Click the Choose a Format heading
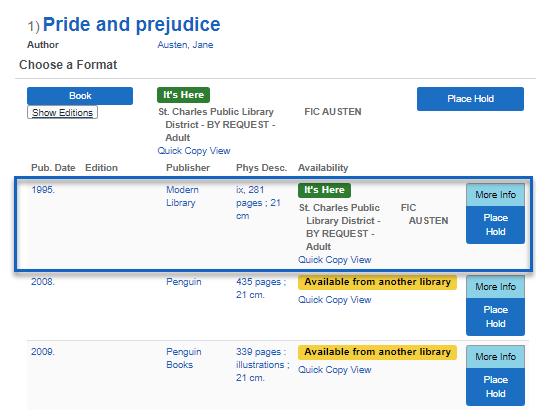 [x=68, y=65]
